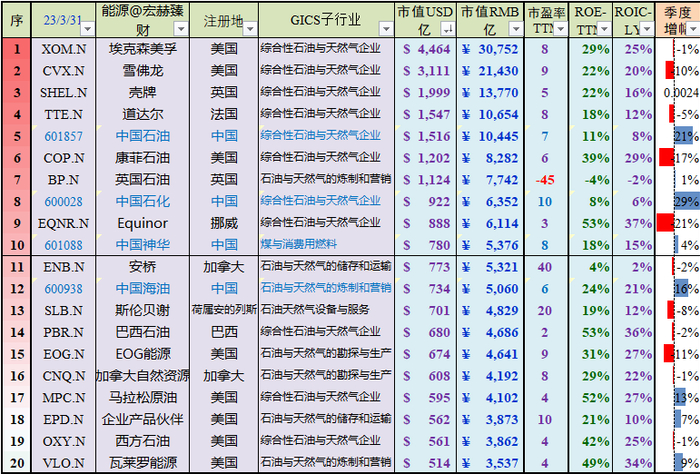Select company name 康菲石油
Screen dimensions: 700x474
coord(142,158)
